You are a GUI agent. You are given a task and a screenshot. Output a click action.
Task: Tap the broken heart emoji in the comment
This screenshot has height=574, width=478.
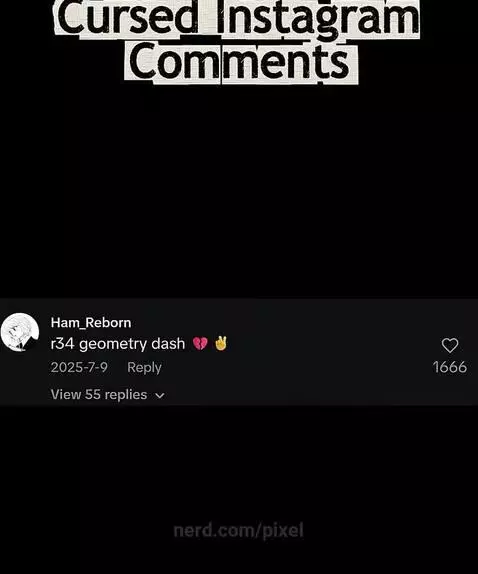click(x=200, y=344)
